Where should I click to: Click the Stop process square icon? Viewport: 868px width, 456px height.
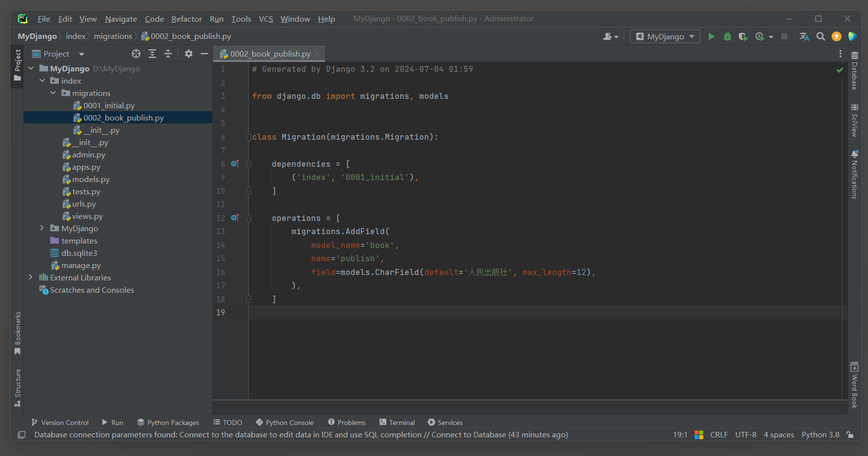784,36
